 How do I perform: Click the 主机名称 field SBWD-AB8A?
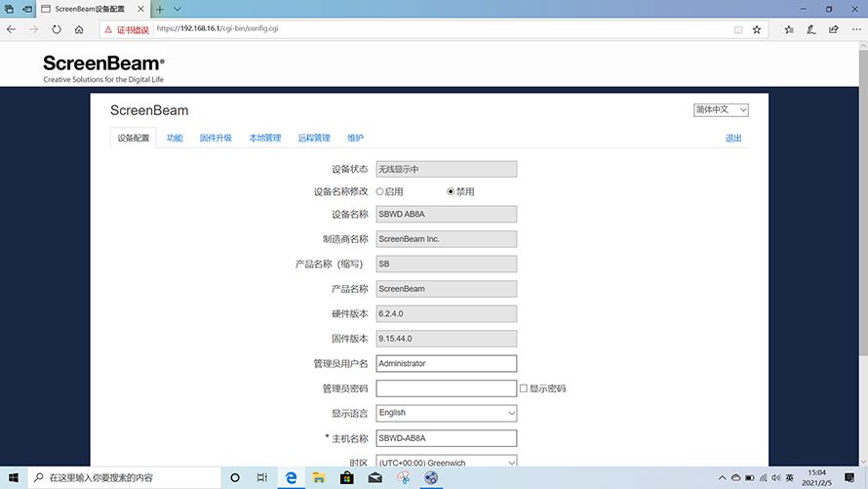(446, 438)
